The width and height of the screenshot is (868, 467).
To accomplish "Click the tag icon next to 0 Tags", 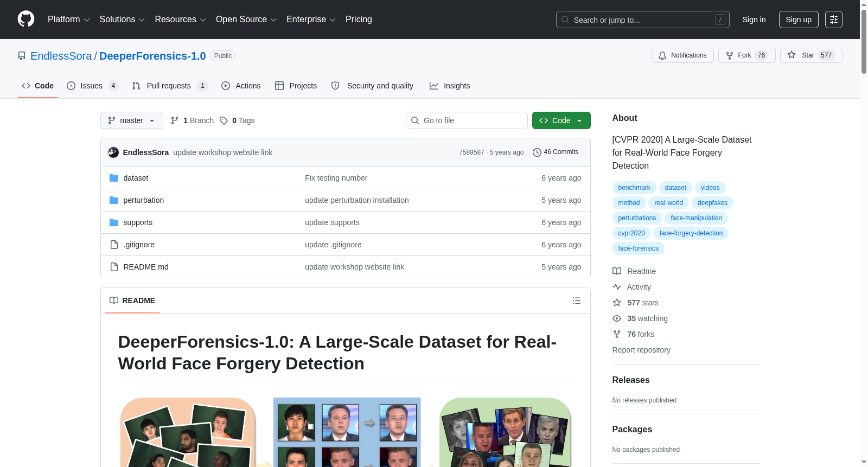I will tap(224, 120).
